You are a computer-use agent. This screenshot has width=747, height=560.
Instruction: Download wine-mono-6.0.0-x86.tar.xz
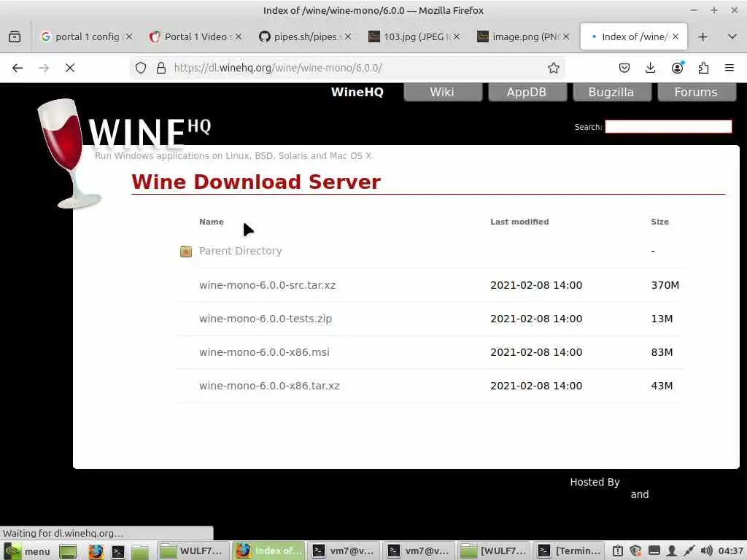(x=269, y=386)
